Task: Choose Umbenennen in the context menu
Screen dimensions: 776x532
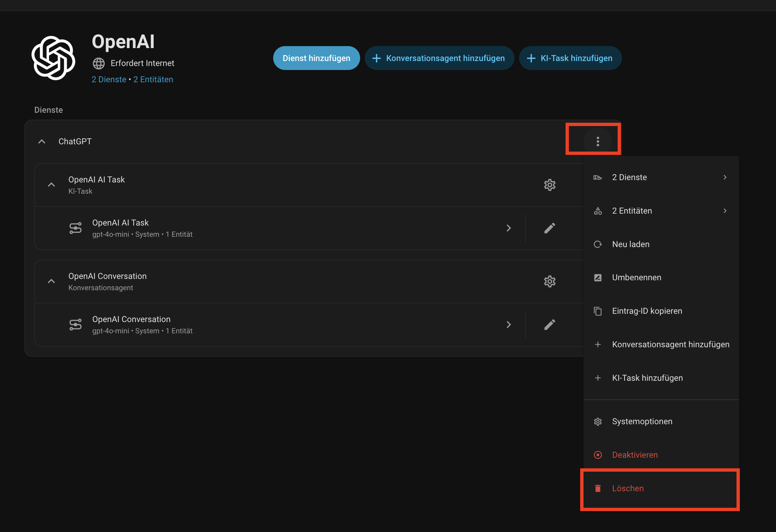Action: point(636,278)
